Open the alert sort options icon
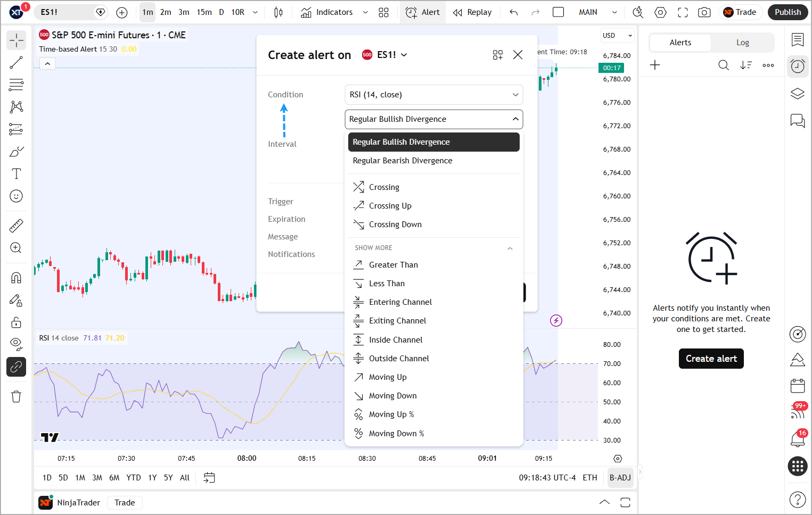The width and height of the screenshot is (812, 515). click(745, 65)
